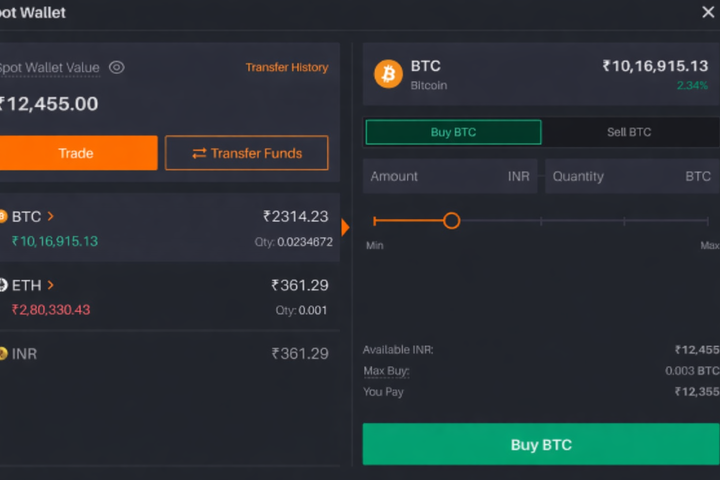
Task: Switch to the Sell BTC tab
Action: 629,132
